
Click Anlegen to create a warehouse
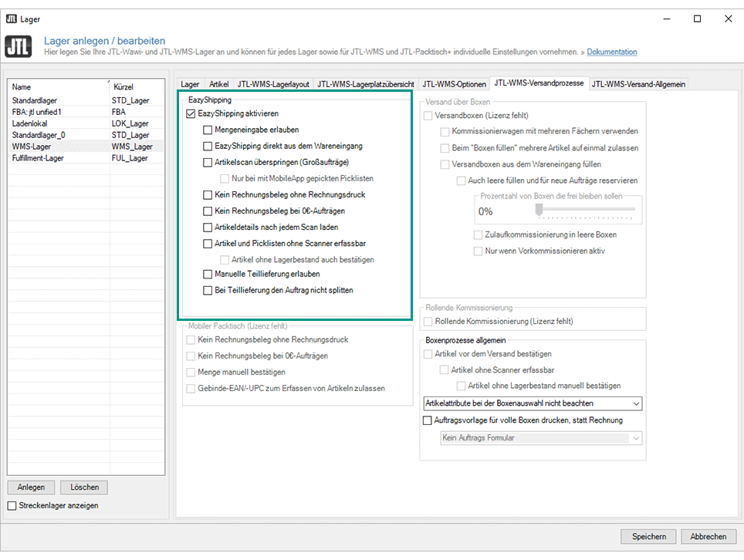(x=32, y=487)
